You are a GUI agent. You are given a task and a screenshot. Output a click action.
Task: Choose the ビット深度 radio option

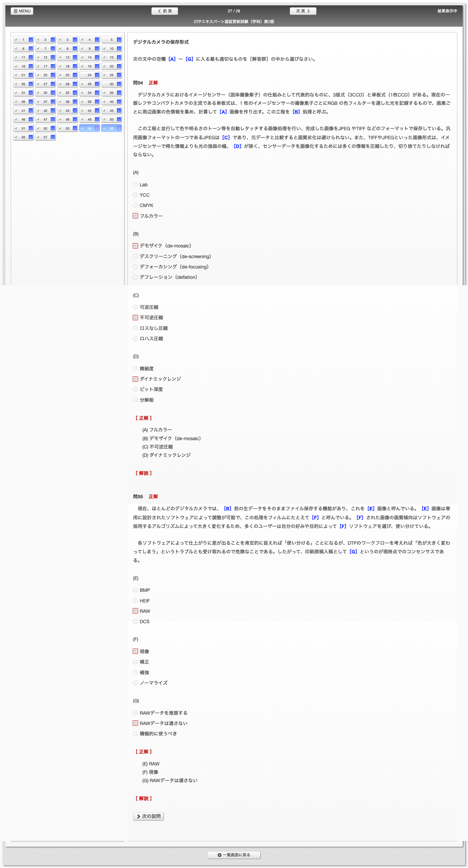click(135, 389)
